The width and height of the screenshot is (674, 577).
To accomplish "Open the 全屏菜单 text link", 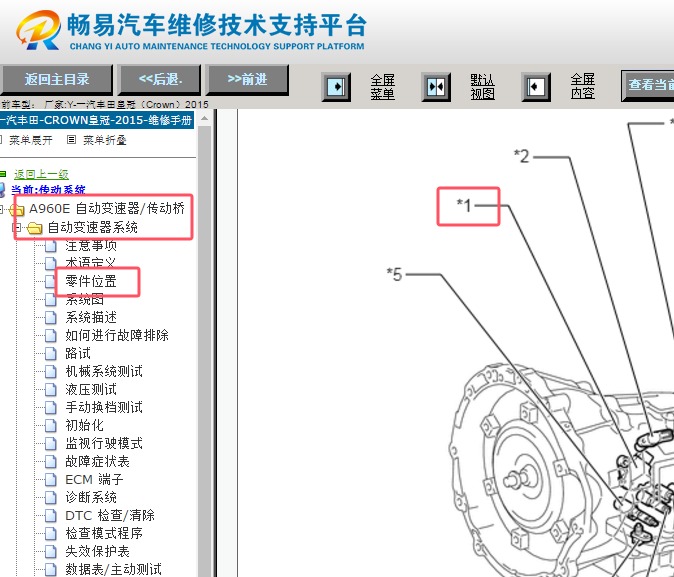I will pos(383,87).
